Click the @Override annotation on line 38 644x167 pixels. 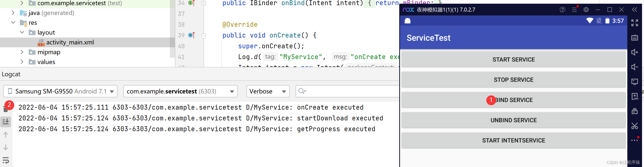(x=240, y=25)
